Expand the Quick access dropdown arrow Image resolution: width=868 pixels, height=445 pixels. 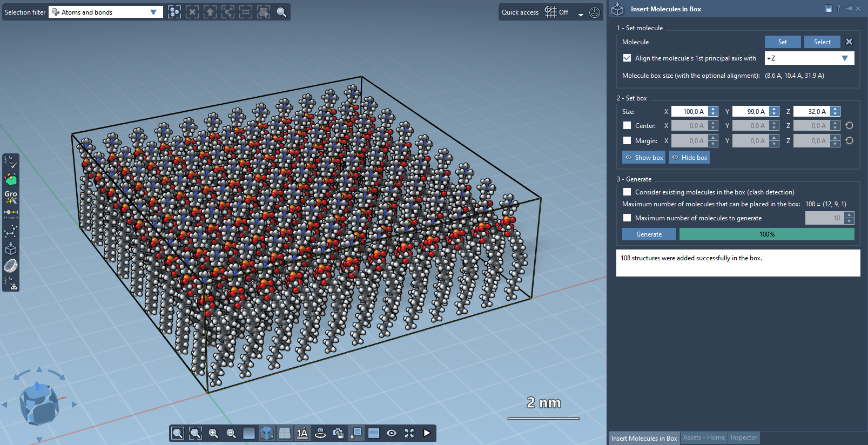(581, 15)
